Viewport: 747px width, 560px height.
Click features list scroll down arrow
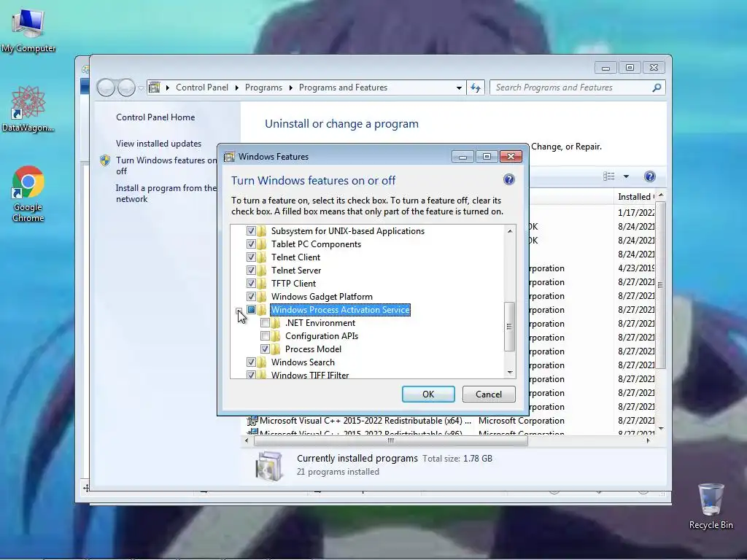(x=510, y=373)
